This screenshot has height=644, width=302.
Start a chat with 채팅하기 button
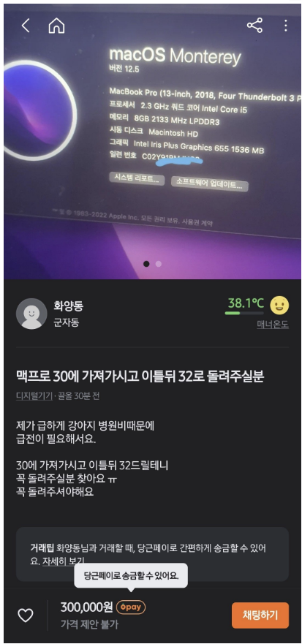(260, 615)
